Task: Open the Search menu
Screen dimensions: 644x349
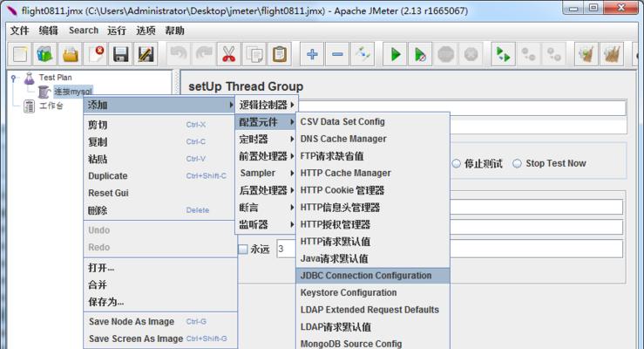Action: click(84, 31)
